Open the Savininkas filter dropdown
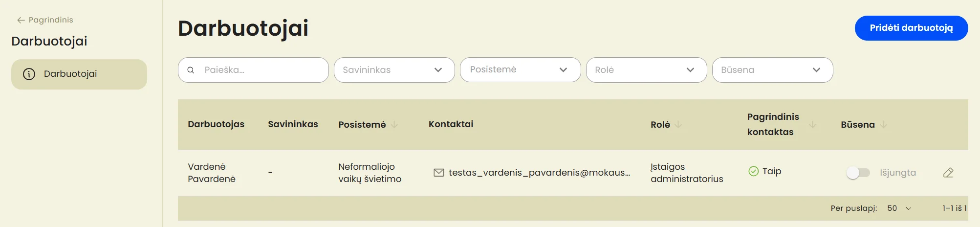The image size is (980, 227). (394, 70)
